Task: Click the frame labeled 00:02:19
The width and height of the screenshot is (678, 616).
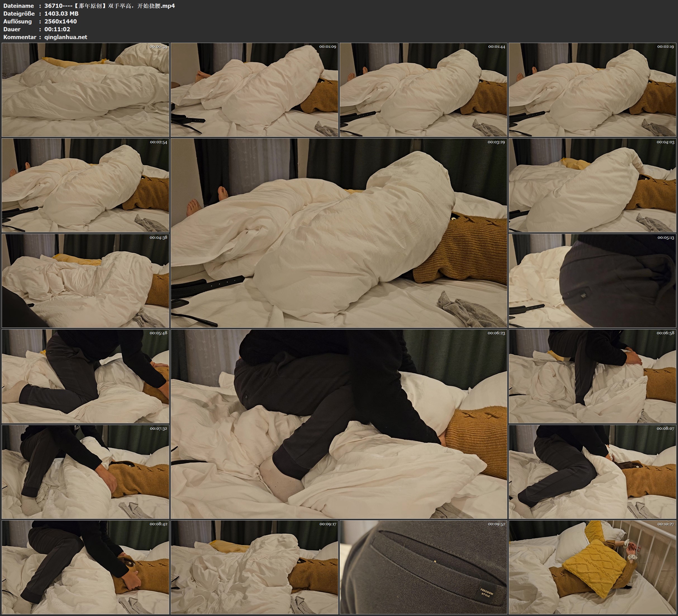Action: tap(592, 90)
